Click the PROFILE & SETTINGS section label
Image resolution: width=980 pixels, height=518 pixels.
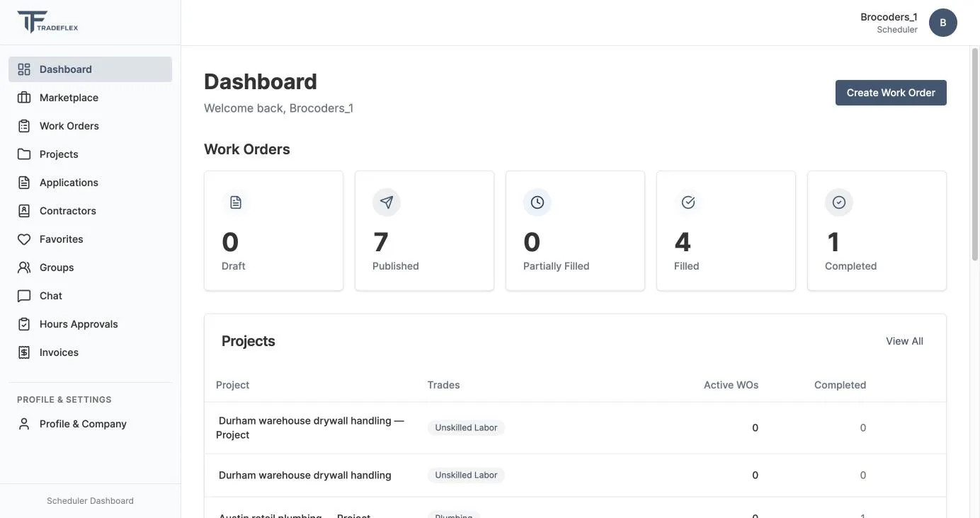coord(64,400)
